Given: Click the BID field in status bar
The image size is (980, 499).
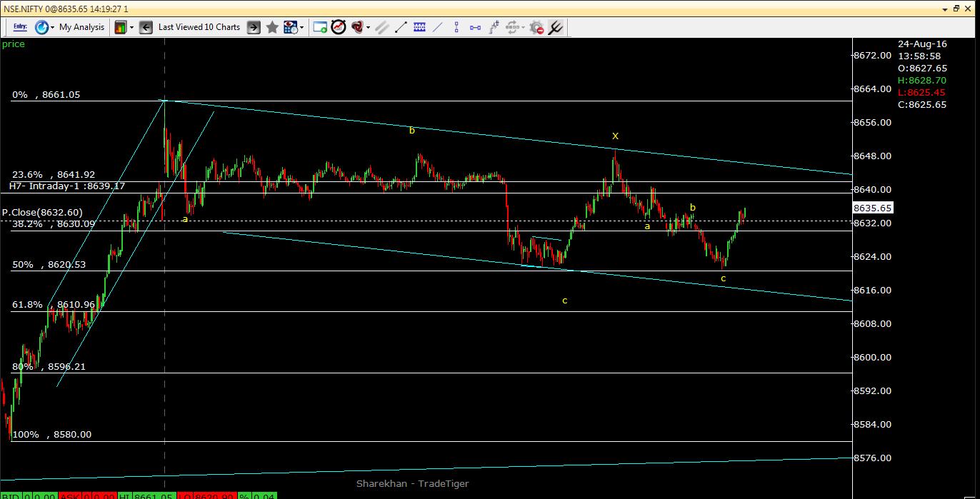Looking at the screenshot, I should [11, 495].
